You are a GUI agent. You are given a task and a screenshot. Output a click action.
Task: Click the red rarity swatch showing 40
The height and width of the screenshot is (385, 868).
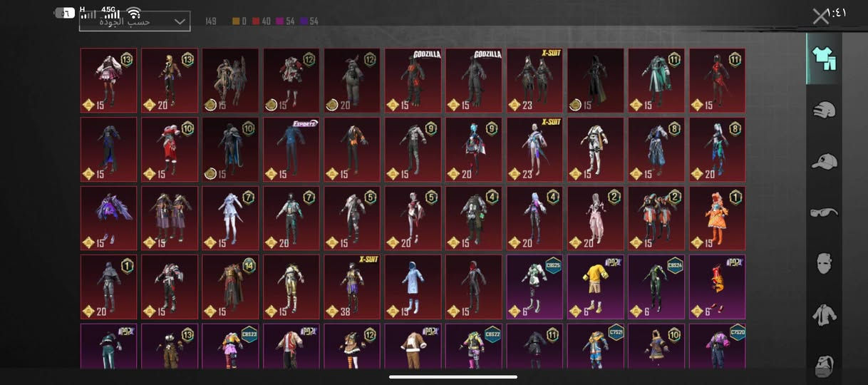point(262,21)
